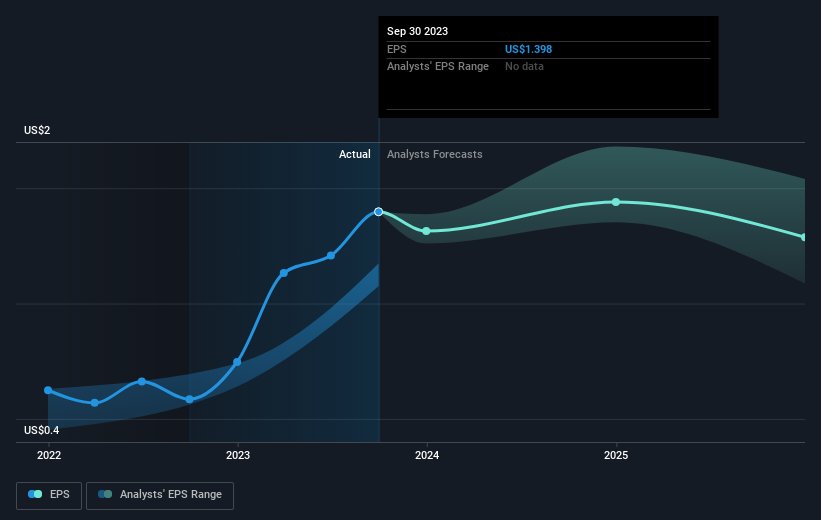
Task: Click the EPS value US$1.398 in tooltip
Action: (528, 49)
